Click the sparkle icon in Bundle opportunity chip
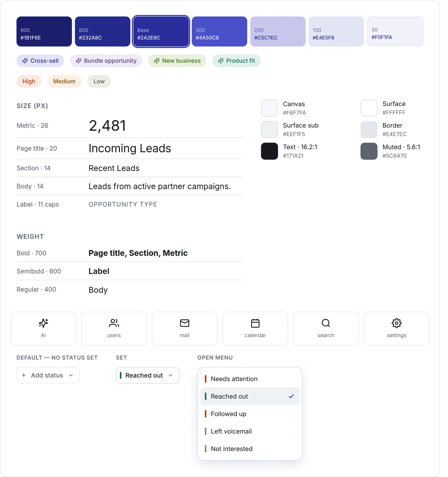The width and height of the screenshot is (448, 477). (79, 61)
